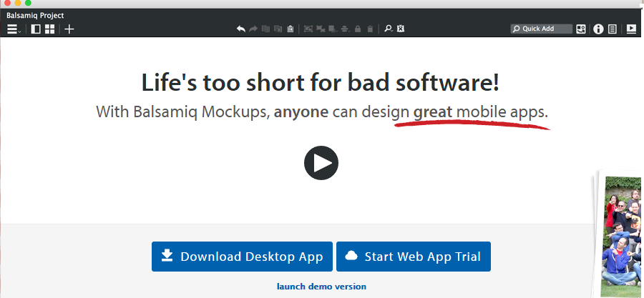Toggle markup visibility icon

[x=401, y=29]
